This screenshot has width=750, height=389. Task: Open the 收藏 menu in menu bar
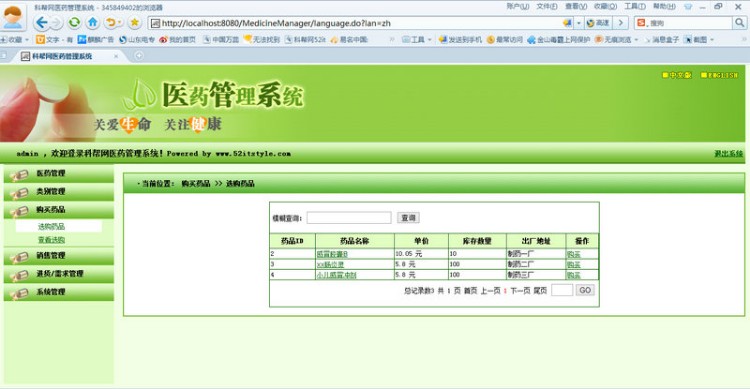(605, 6)
